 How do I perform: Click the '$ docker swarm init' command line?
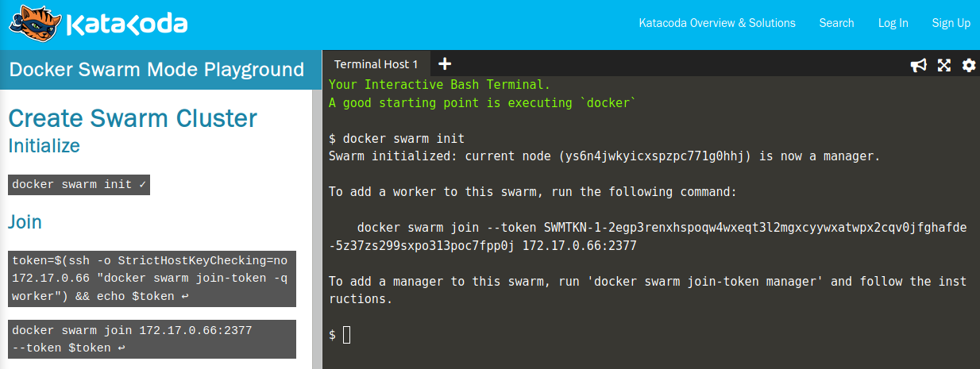396,138
